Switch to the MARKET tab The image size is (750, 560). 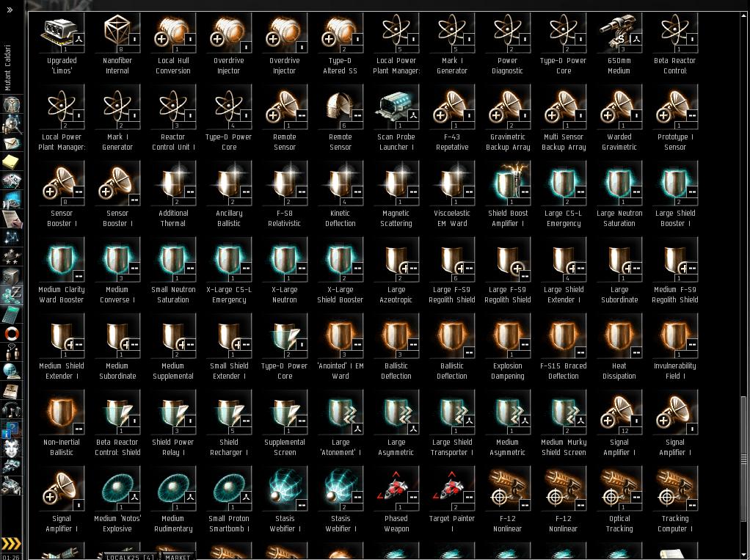(x=178, y=556)
